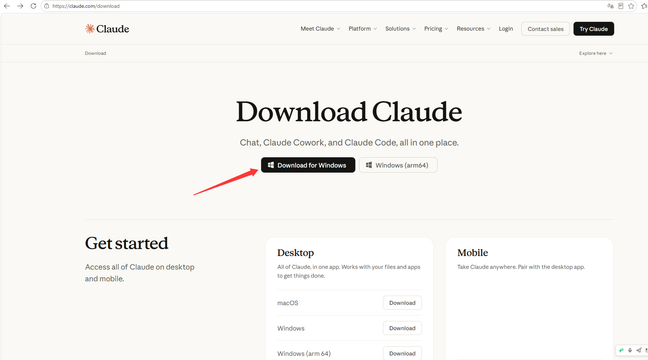Click Download for Windows button
The width and height of the screenshot is (648, 360).
coord(308,165)
